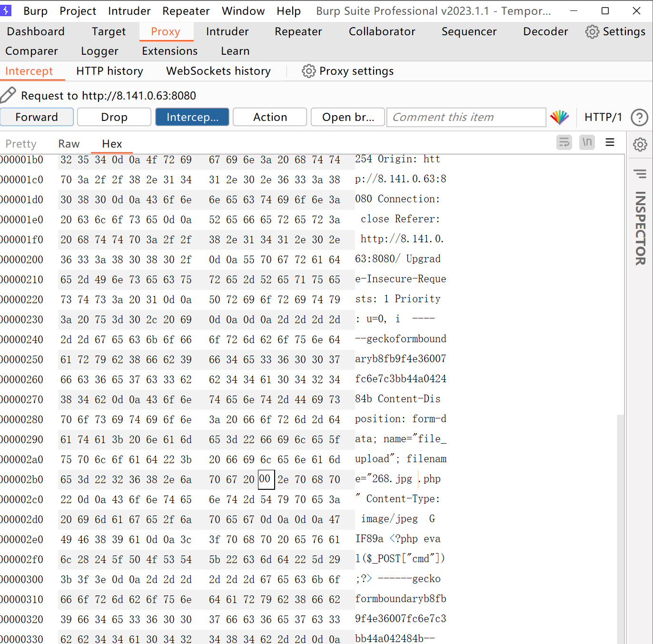This screenshot has height=644, width=653.
Task: Click offset 00000330 row label
Action: click(x=22, y=639)
